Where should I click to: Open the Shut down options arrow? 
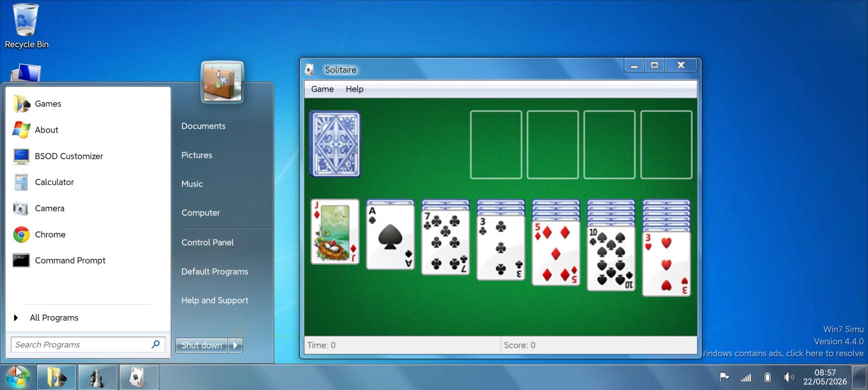pyautogui.click(x=236, y=345)
